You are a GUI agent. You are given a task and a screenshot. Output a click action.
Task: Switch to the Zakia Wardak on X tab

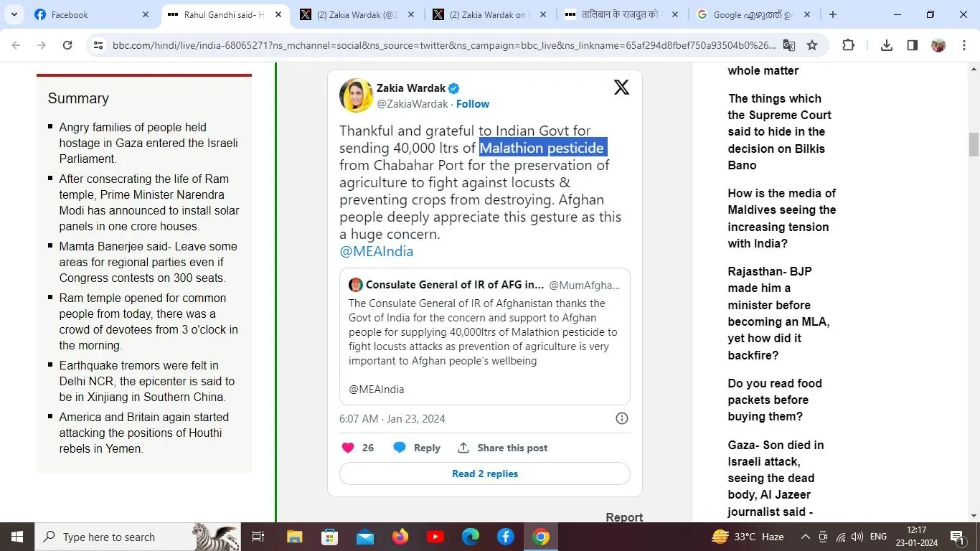[489, 14]
